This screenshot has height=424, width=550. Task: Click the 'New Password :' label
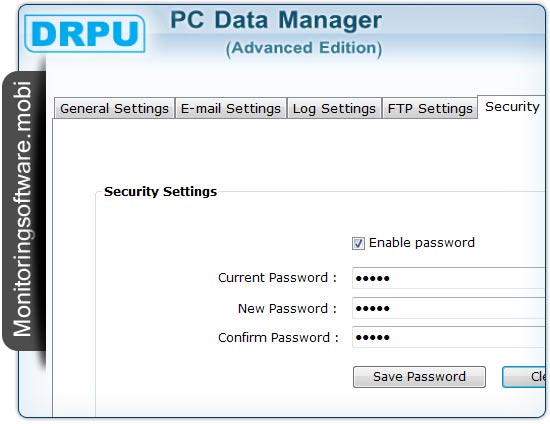(287, 309)
